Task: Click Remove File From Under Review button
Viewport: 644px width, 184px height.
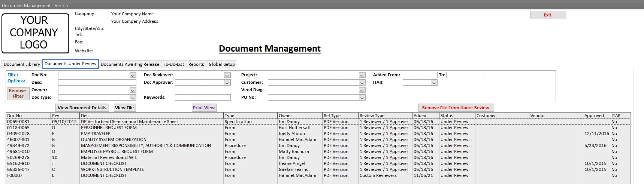Action: (456, 108)
